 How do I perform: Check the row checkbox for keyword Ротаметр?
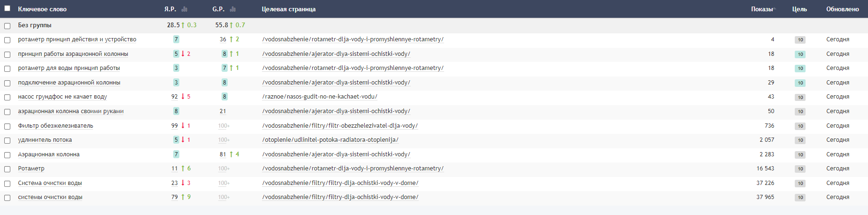8,169
